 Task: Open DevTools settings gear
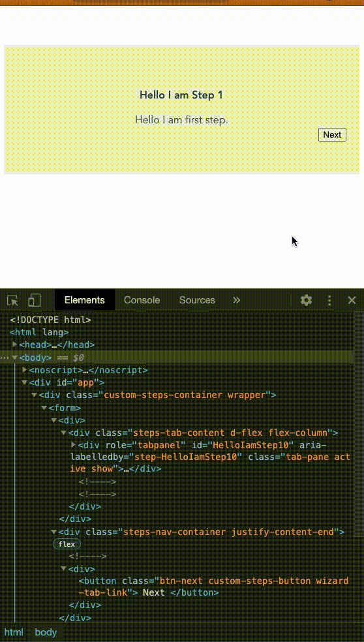coord(306,300)
